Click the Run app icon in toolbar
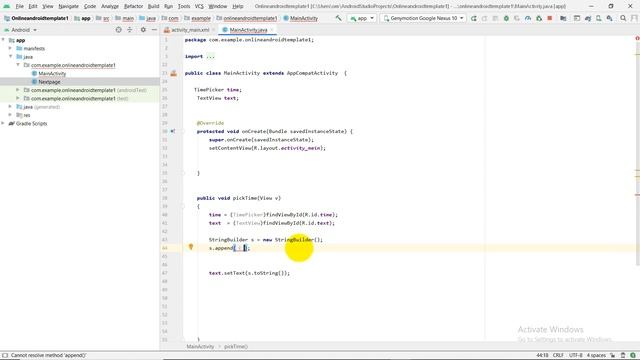Image resolution: width=640 pixels, height=360 pixels. click(473, 18)
